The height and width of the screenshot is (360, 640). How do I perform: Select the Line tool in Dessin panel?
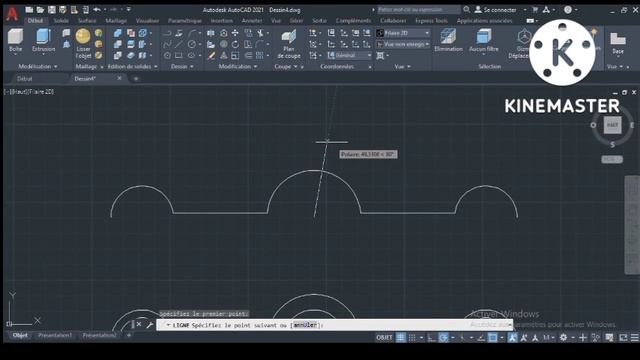[179, 44]
